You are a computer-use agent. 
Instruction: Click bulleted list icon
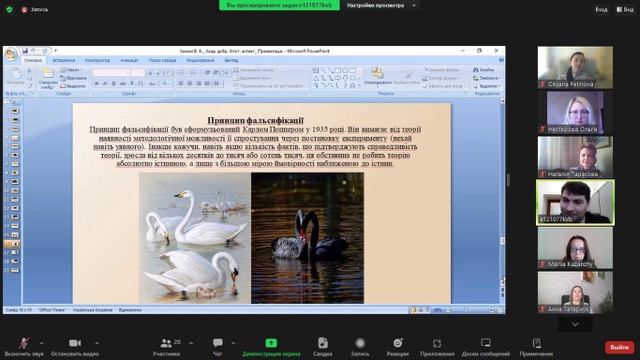(x=181, y=73)
